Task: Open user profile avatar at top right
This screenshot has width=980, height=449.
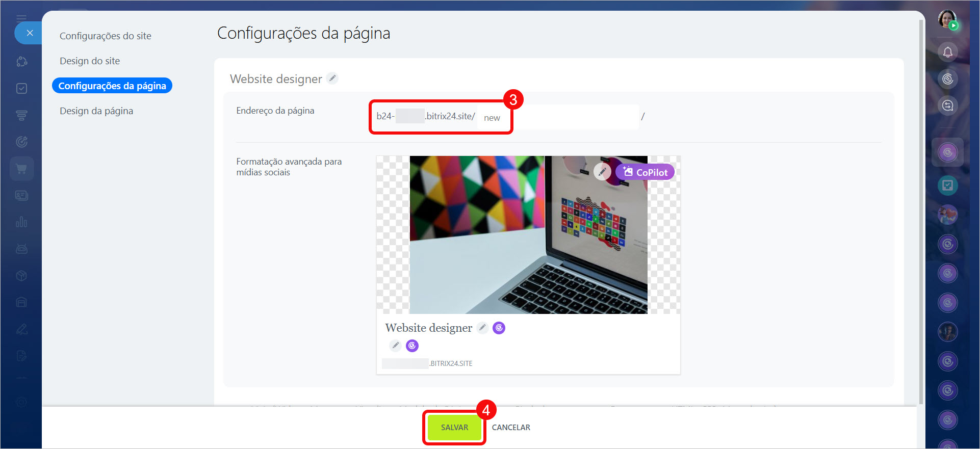Action: click(947, 19)
